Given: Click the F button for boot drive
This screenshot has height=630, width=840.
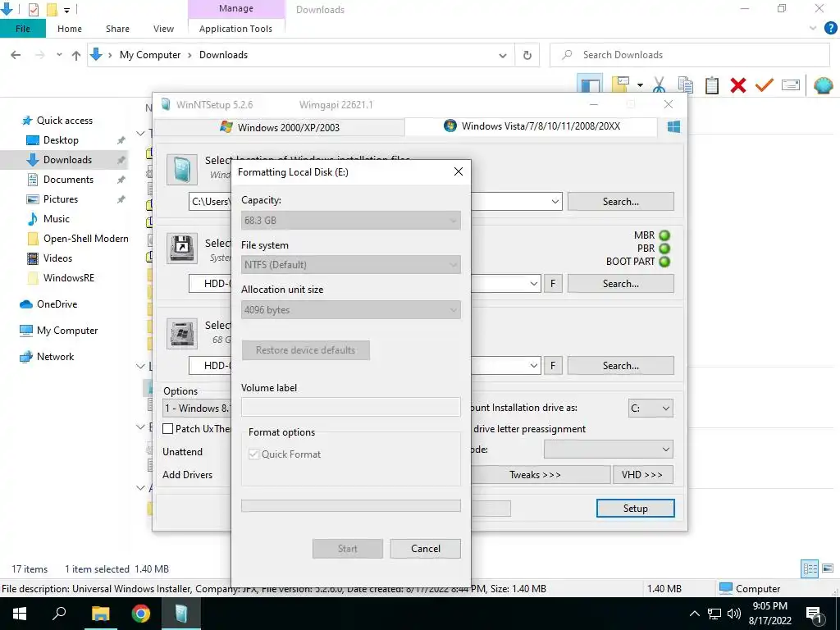Looking at the screenshot, I should click(553, 283).
